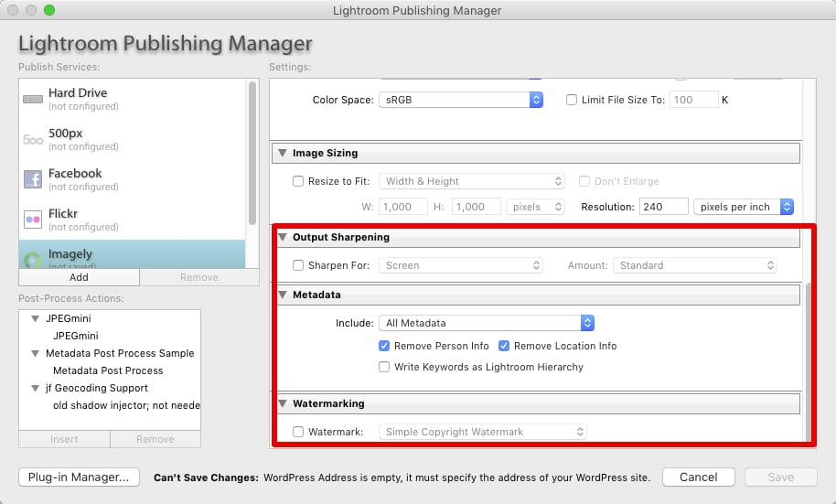Click the height H input field
The height and width of the screenshot is (504, 836).
(477, 207)
